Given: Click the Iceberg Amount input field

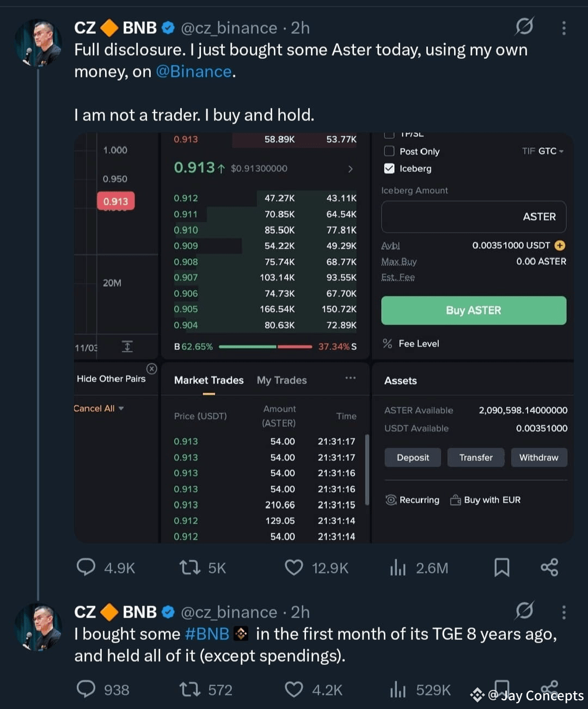Looking at the screenshot, I should tap(474, 217).
